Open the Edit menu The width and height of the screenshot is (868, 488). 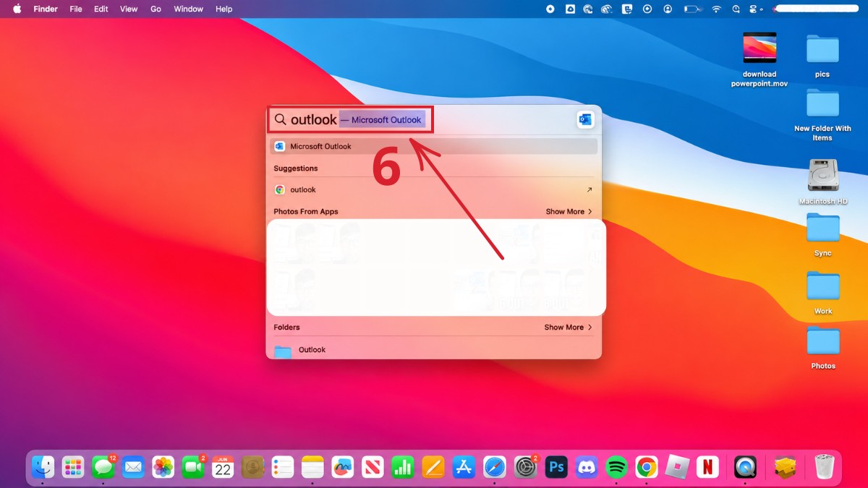101,9
